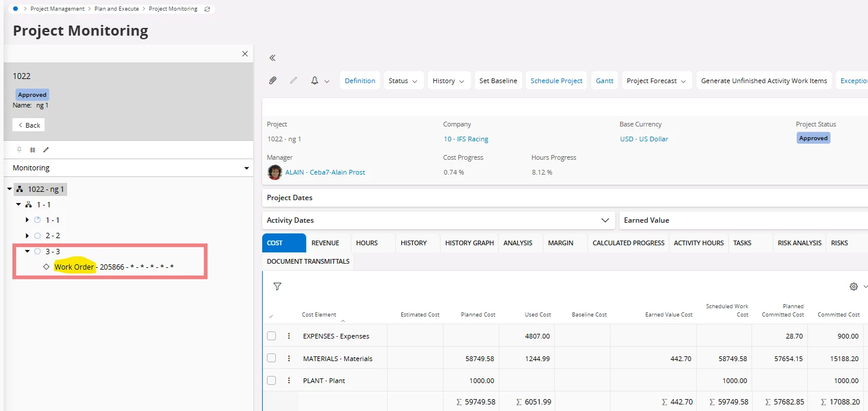Image resolution: width=868 pixels, height=411 pixels.
Task: Refresh the page via breadcrumb reload icon
Action: (x=207, y=9)
